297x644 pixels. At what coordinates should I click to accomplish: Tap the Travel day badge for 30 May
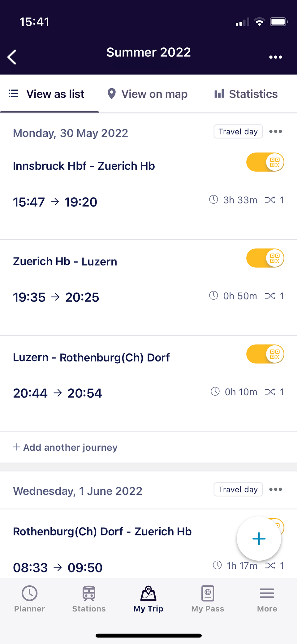point(238,132)
